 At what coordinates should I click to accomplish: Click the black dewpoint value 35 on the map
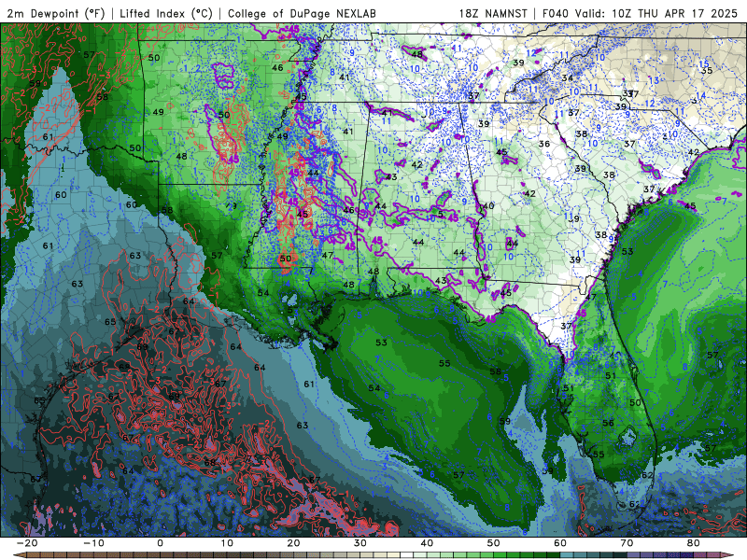coord(707,71)
